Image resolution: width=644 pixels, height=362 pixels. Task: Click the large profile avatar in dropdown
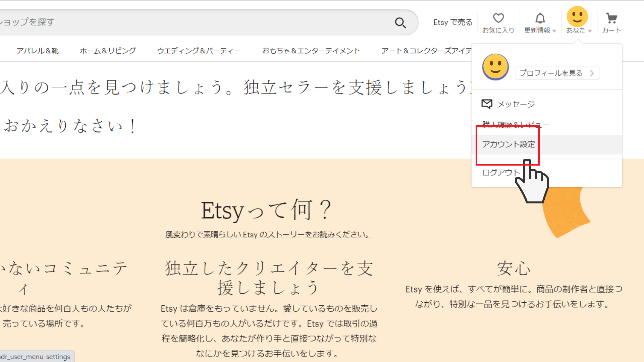point(495,67)
